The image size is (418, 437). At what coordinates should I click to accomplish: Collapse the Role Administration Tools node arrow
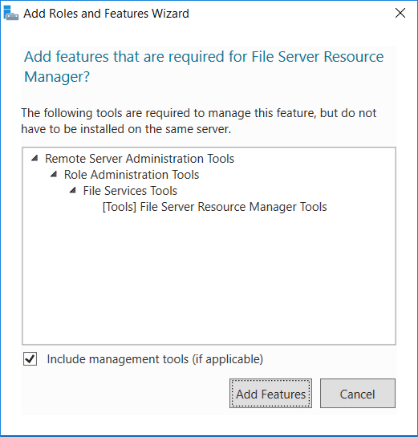(54, 175)
